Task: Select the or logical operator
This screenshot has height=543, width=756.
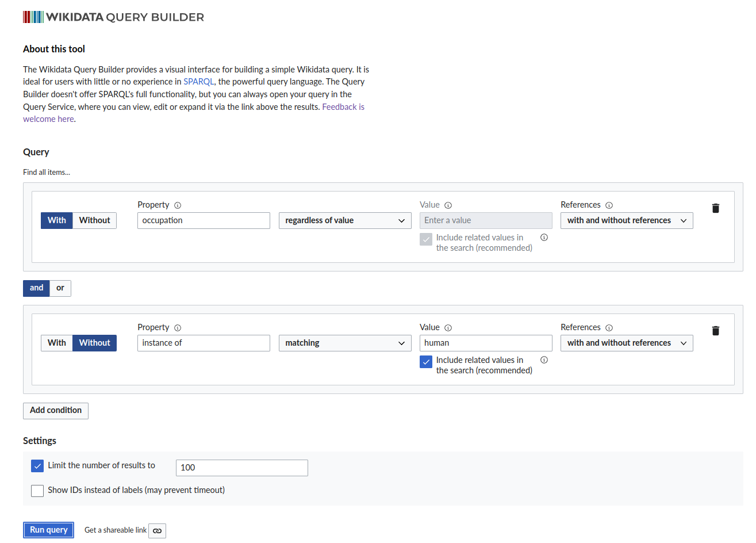Action: tap(60, 288)
